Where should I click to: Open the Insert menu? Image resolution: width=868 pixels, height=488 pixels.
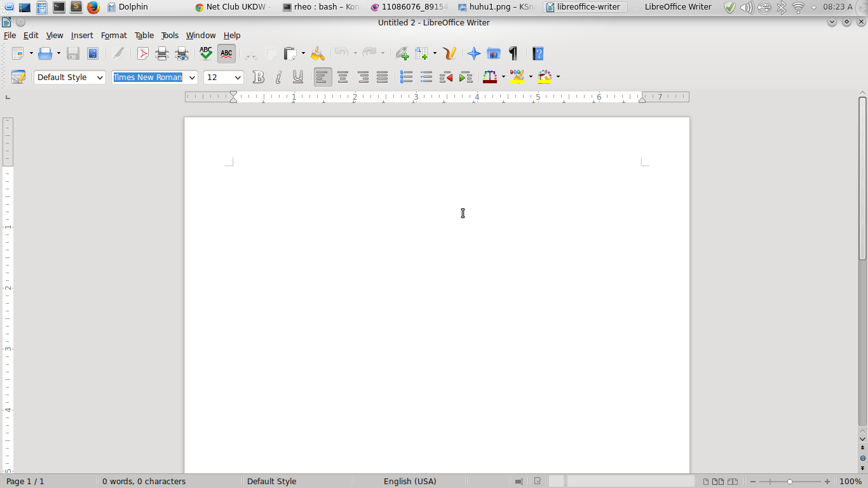82,36
